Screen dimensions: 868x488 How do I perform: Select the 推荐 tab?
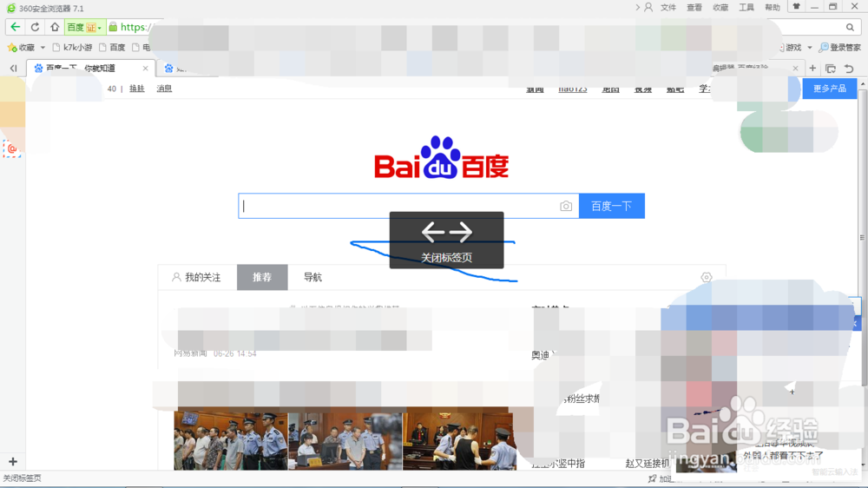pos(262,277)
